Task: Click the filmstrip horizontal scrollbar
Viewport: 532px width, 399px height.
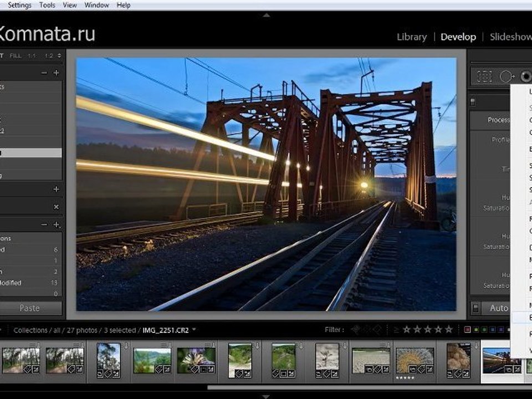Action: click(x=370, y=387)
